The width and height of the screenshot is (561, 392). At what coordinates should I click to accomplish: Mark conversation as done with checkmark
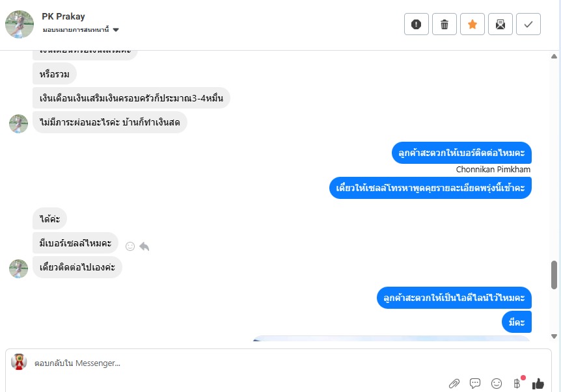coord(528,24)
